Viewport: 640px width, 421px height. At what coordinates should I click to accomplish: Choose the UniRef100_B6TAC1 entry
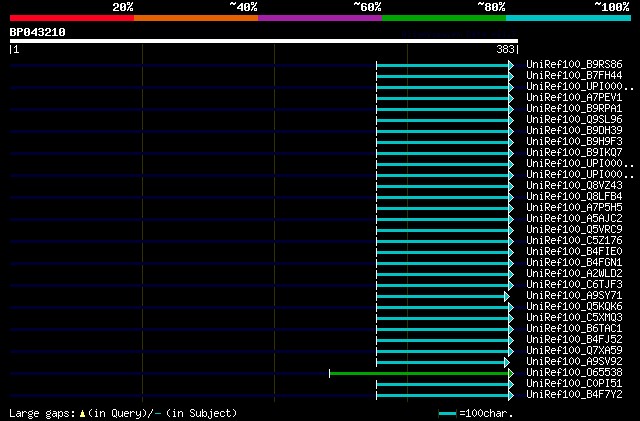pyautogui.click(x=574, y=329)
